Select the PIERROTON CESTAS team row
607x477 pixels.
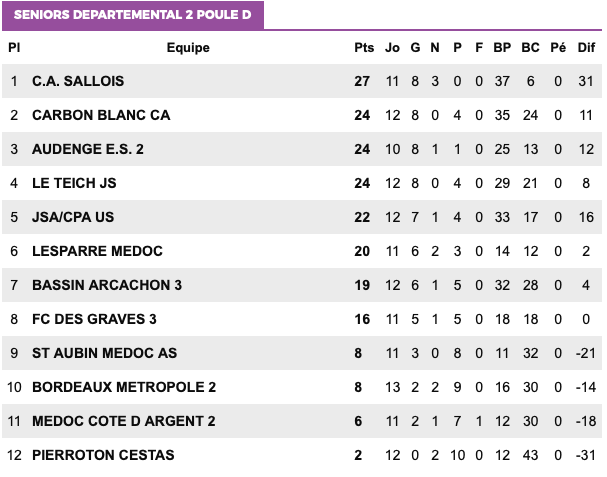click(302, 455)
